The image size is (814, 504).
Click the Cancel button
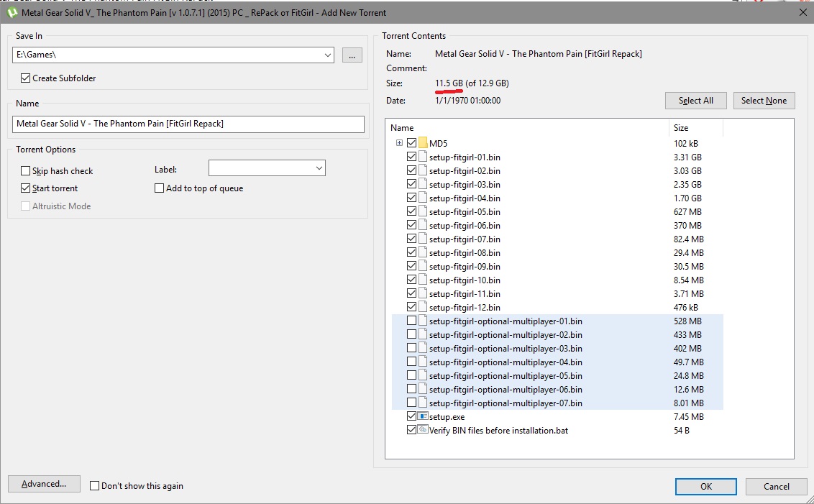[x=777, y=486]
